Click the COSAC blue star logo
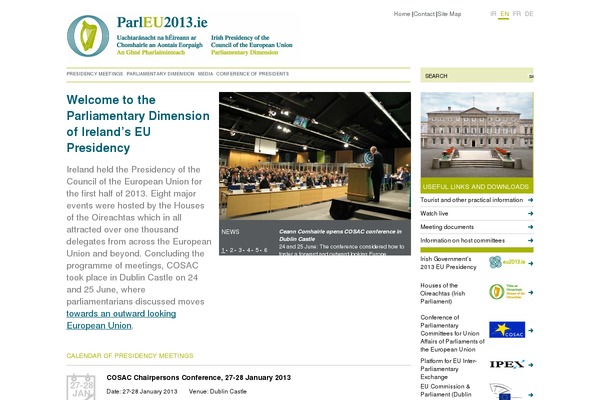 [x=507, y=330]
